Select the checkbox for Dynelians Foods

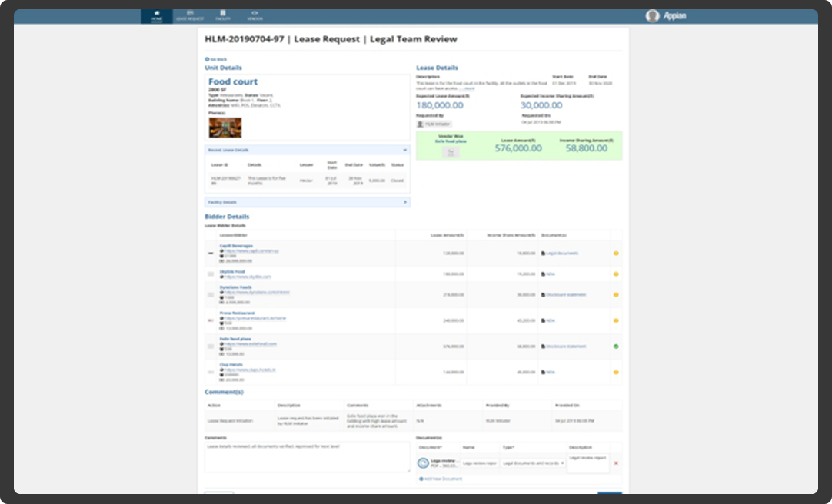pyautogui.click(x=209, y=293)
